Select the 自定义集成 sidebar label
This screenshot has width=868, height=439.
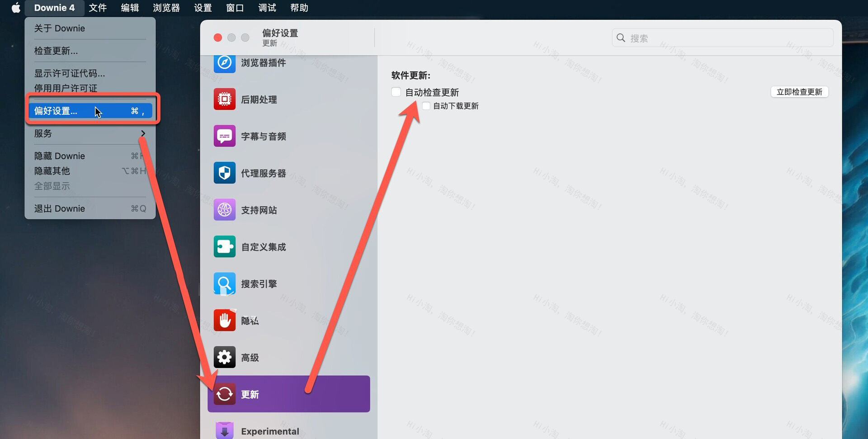click(264, 247)
